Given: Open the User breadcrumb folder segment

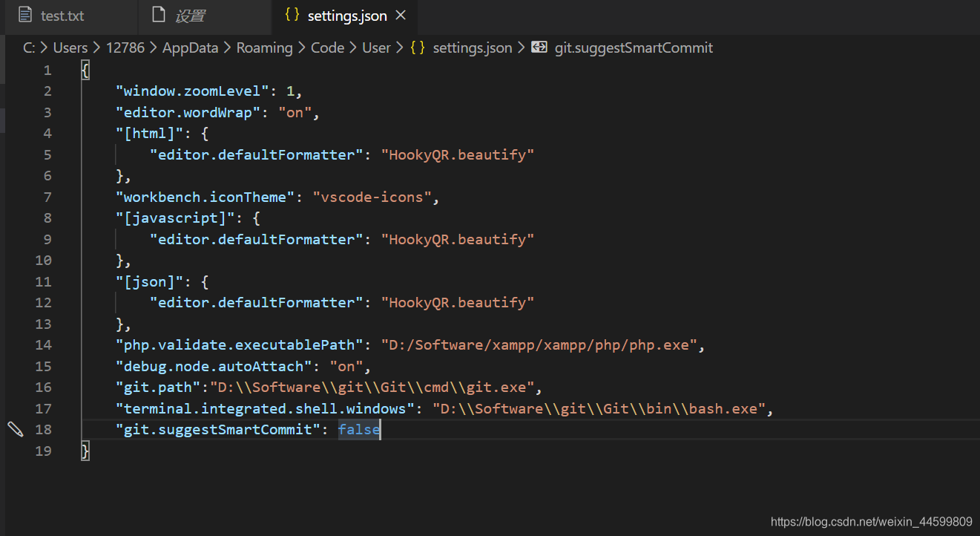Looking at the screenshot, I should [x=376, y=48].
